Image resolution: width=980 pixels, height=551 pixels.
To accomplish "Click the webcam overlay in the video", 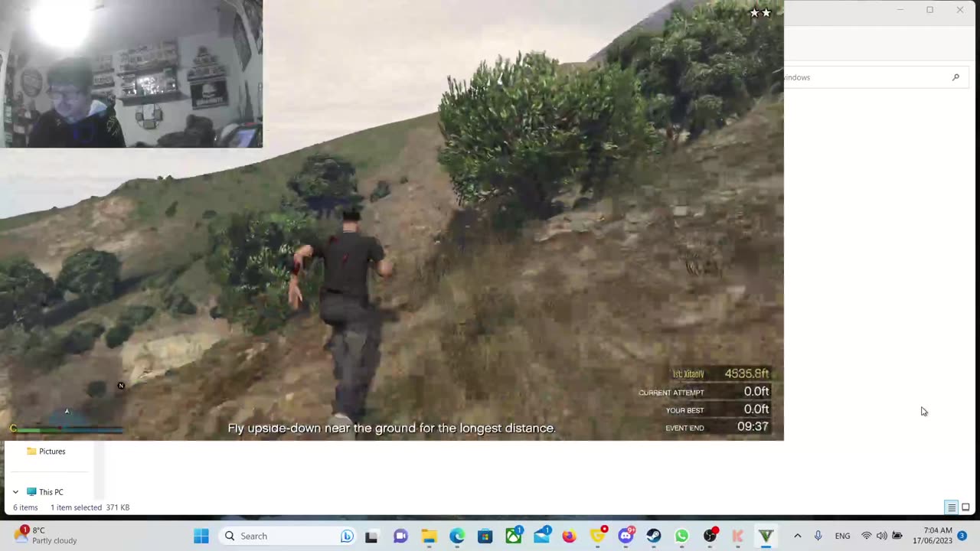I will (x=131, y=73).
